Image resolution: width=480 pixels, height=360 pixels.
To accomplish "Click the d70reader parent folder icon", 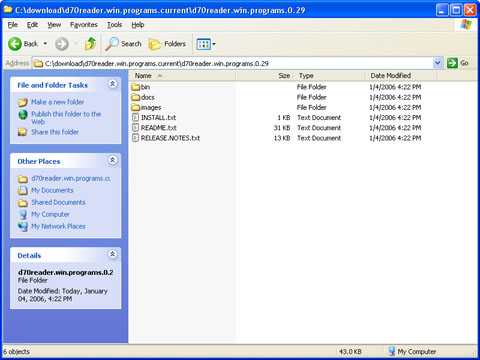I will (23, 179).
